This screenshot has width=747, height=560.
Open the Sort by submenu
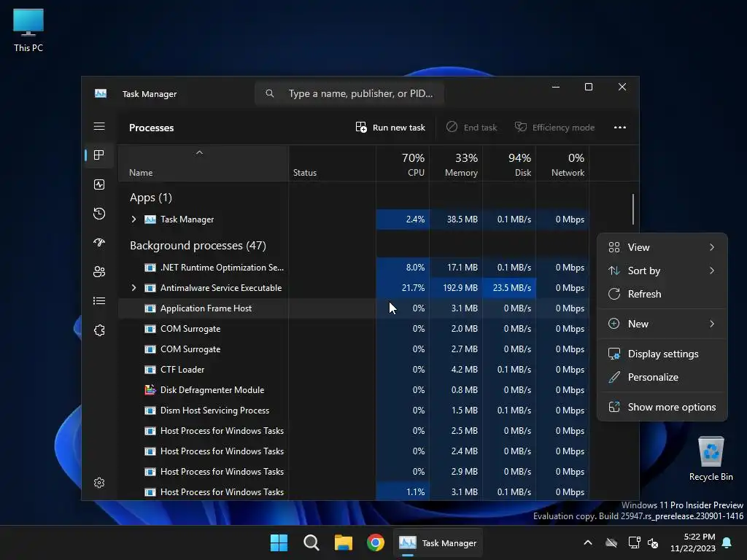pos(662,271)
